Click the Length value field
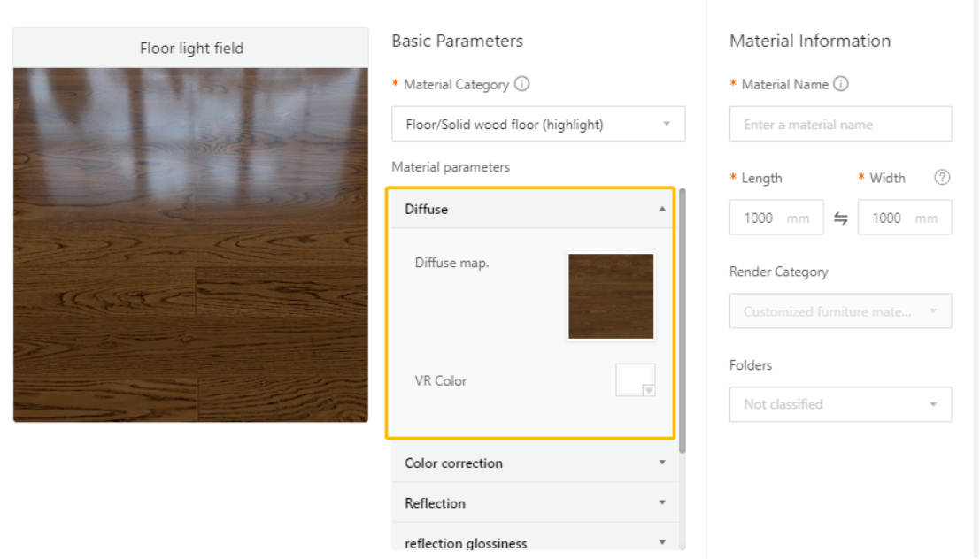 tap(776, 218)
